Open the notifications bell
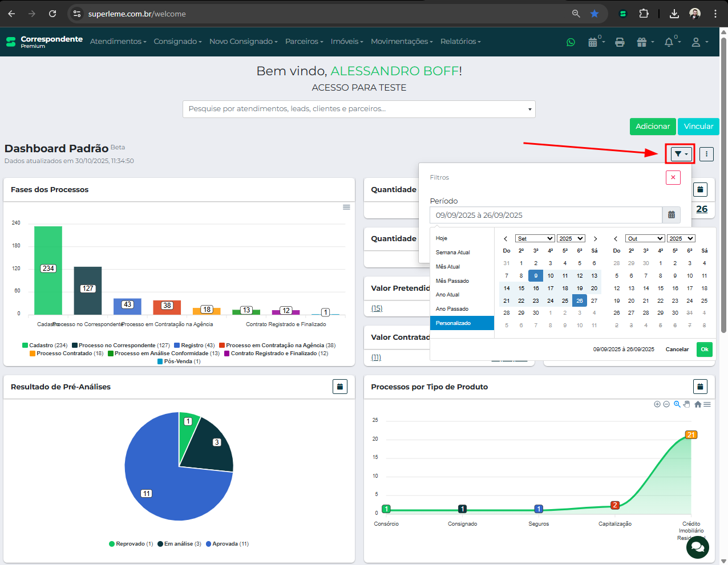This screenshot has height=565, width=728. pyautogui.click(x=669, y=42)
